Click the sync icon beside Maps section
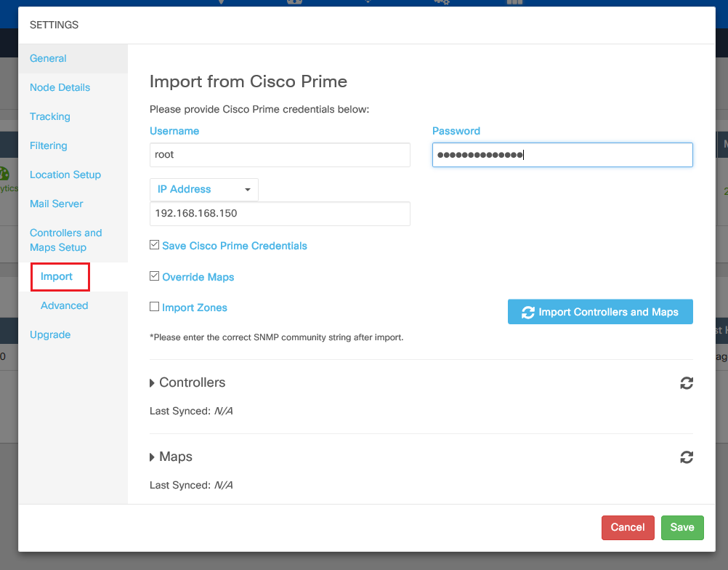728x570 pixels. (686, 457)
